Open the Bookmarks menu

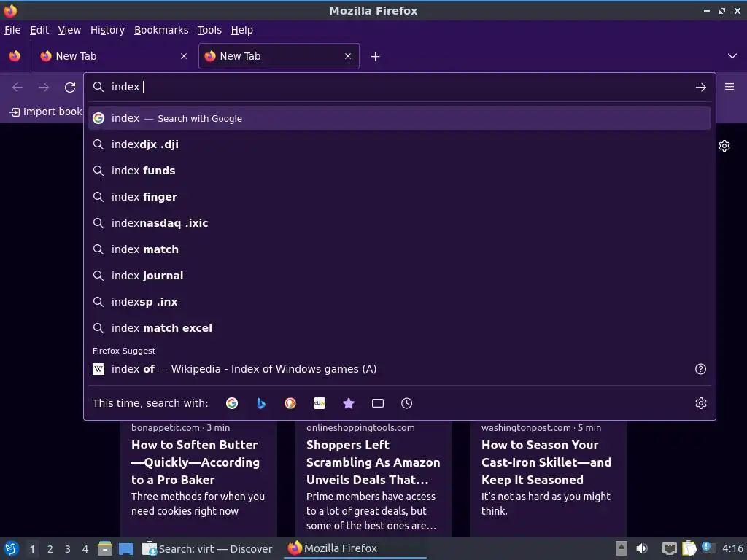pyautogui.click(x=161, y=30)
